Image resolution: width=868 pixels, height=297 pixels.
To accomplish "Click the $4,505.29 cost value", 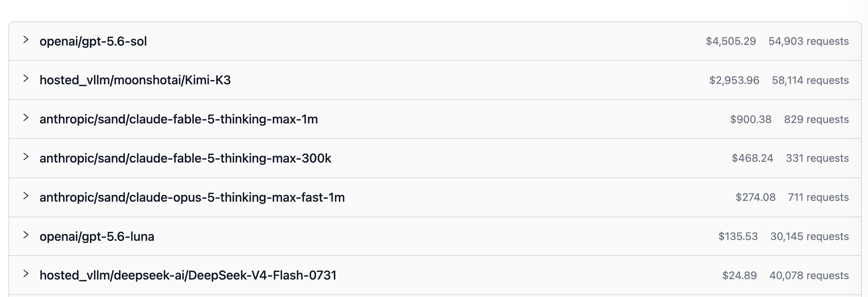I will 731,41.
